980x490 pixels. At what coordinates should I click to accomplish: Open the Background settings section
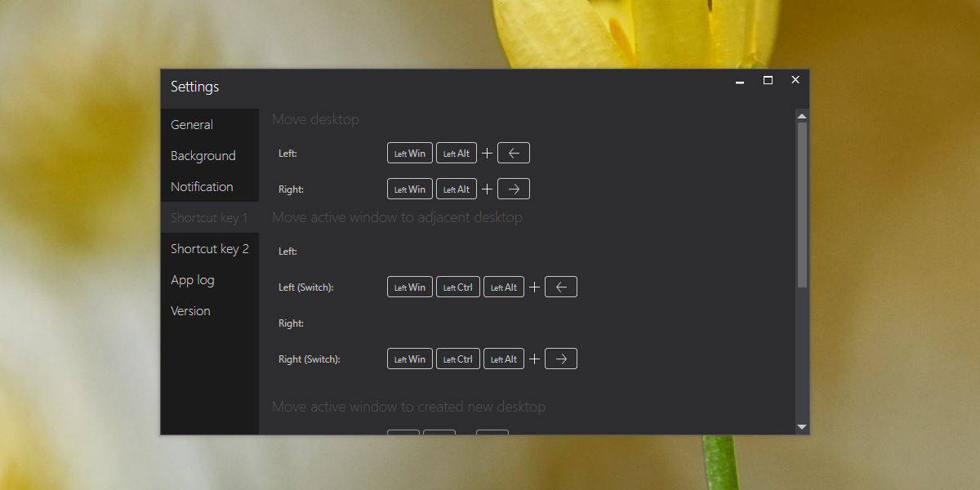[209, 155]
